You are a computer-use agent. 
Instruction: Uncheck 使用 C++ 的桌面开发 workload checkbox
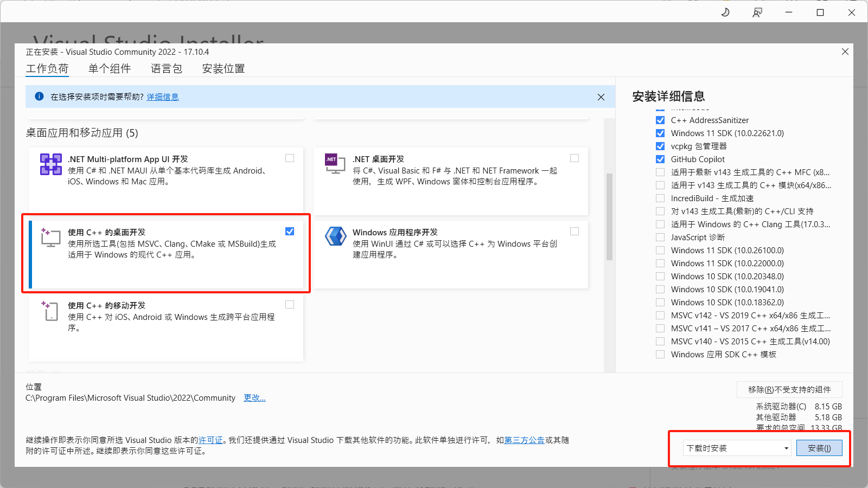(x=290, y=232)
